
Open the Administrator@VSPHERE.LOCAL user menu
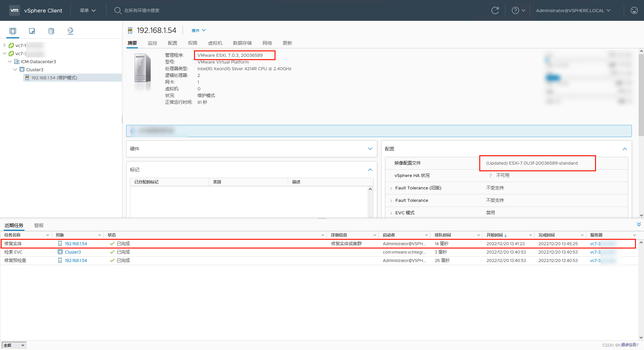click(573, 10)
